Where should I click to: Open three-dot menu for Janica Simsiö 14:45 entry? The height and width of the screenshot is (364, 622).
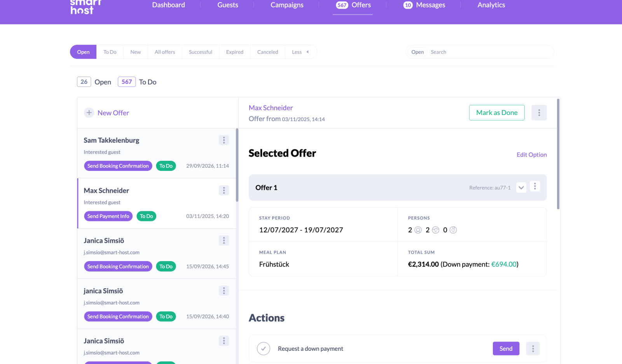coord(224,240)
